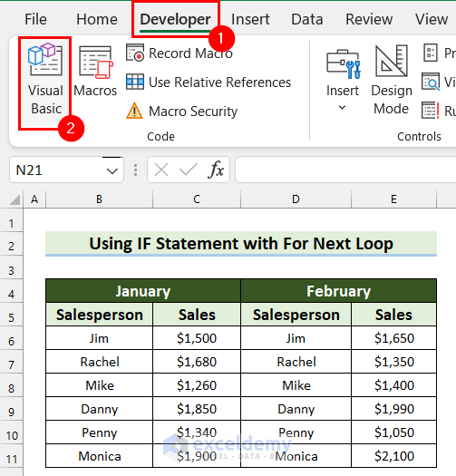Open the Insert Function fx button

[216, 170]
